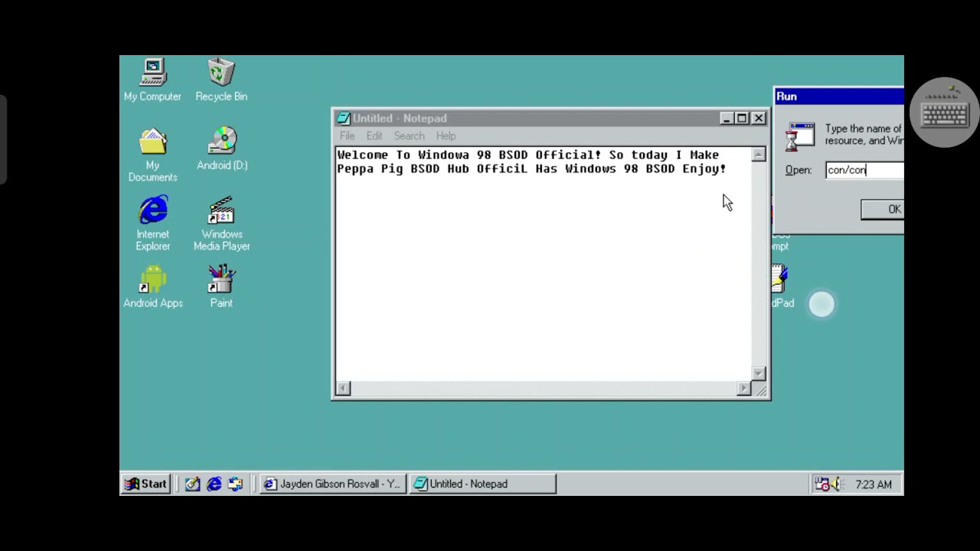
Task: Switch to Jayden Gibson Rosvall taskbar button
Action: pyautogui.click(x=332, y=484)
